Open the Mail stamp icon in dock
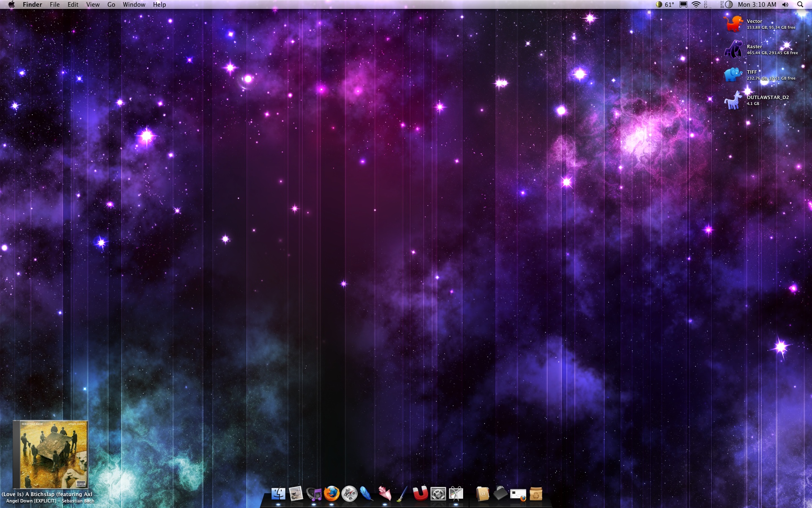 pos(296,494)
